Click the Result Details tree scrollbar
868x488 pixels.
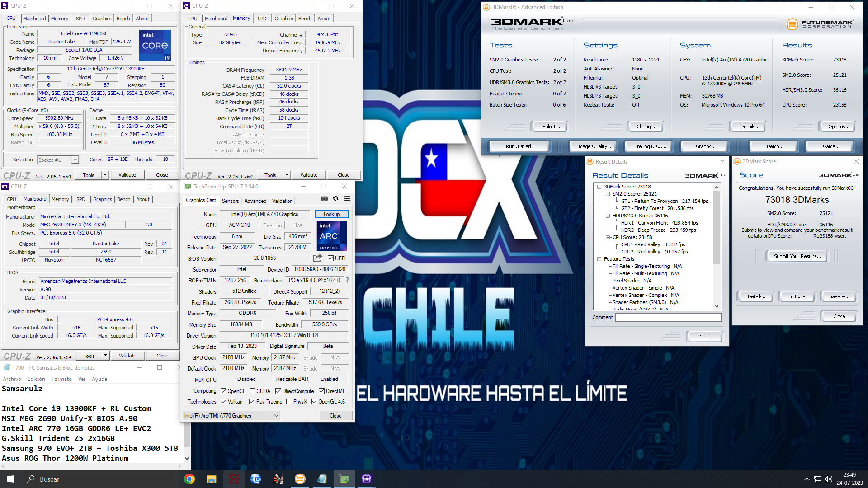pyautogui.click(x=717, y=226)
